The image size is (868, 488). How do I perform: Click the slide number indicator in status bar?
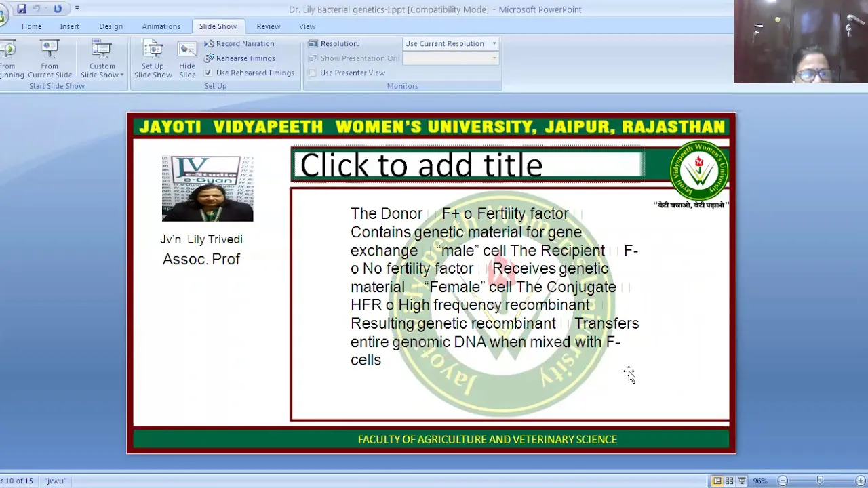[16, 481]
